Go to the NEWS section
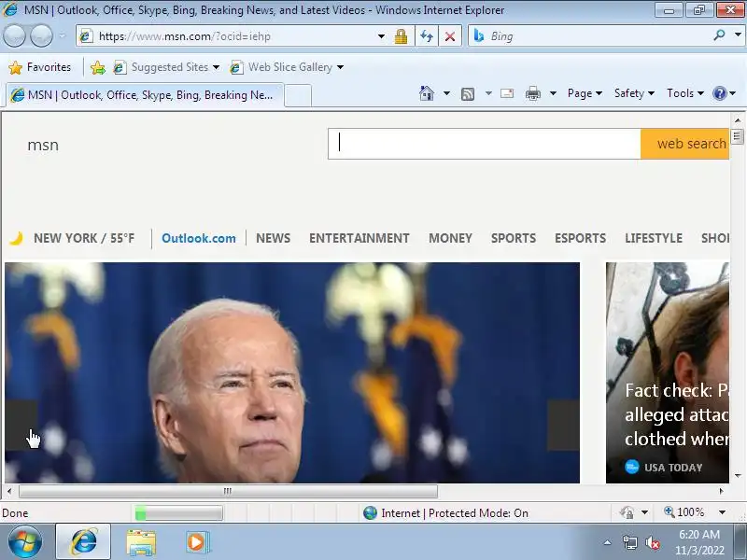The width and height of the screenshot is (747, 560). [x=273, y=238]
